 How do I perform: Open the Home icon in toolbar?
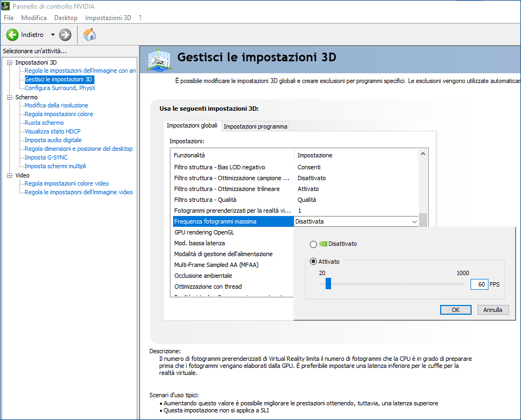click(x=90, y=35)
